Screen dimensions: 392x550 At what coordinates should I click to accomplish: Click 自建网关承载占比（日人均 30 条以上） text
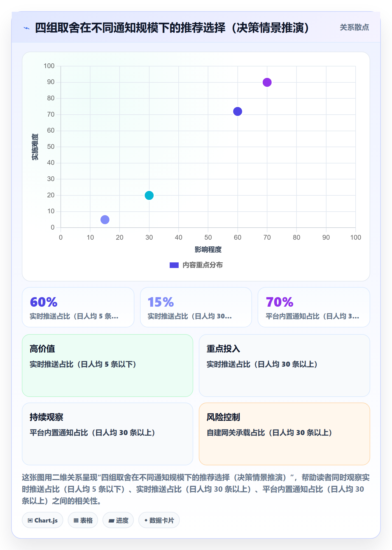tap(269, 433)
